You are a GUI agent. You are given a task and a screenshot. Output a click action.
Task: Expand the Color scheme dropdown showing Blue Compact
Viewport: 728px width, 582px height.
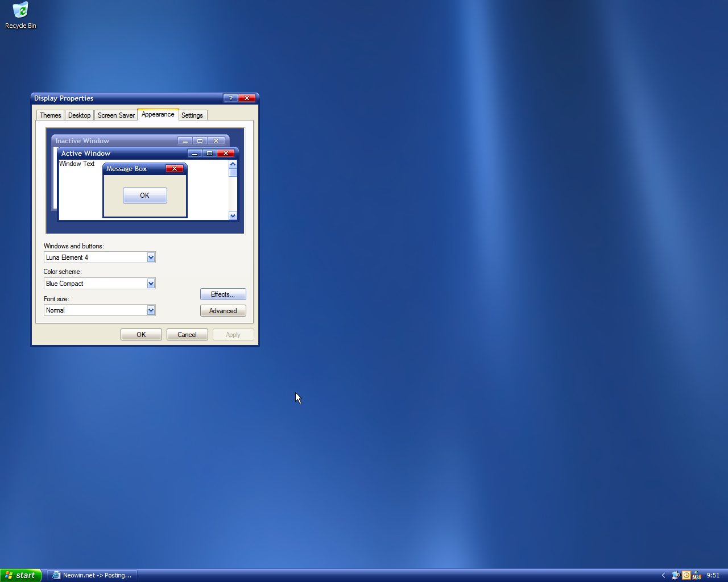[x=150, y=283]
